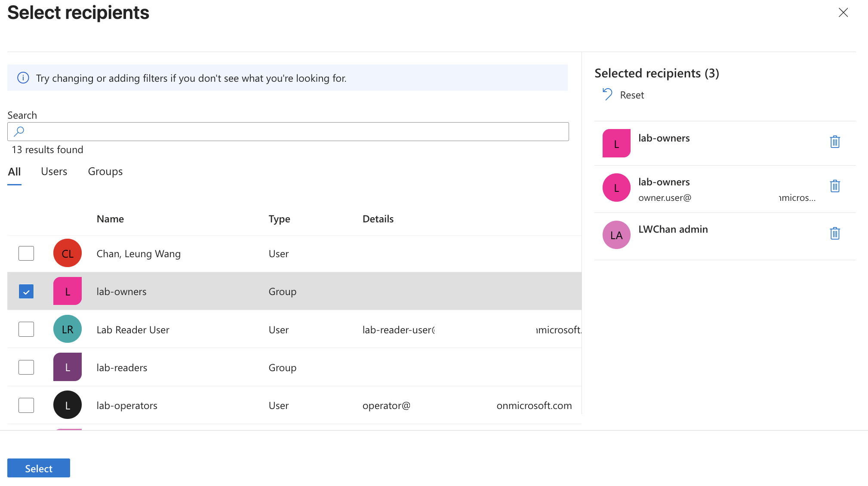Close the Select recipients dialog

843,12
